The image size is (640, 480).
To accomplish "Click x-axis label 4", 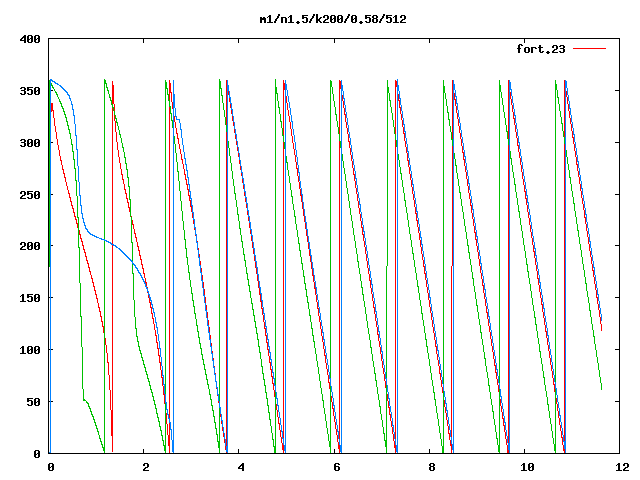I will click(241, 467).
